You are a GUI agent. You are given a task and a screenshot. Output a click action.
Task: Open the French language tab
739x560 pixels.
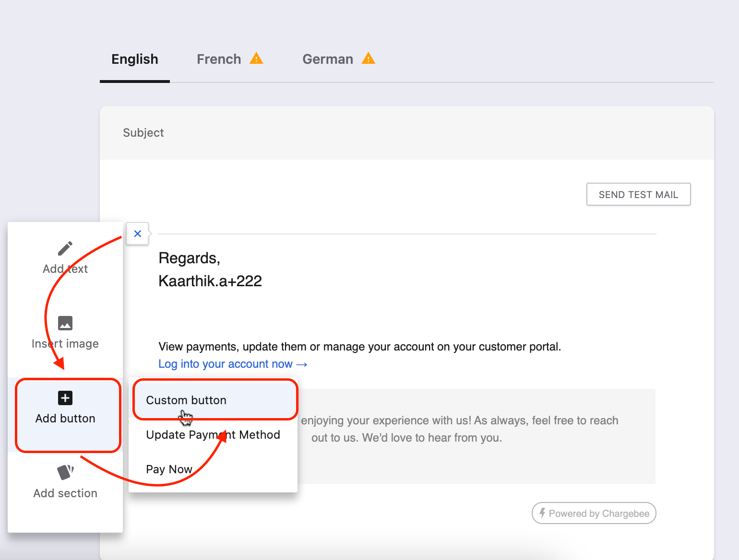pyautogui.click(x=219, y=59)
